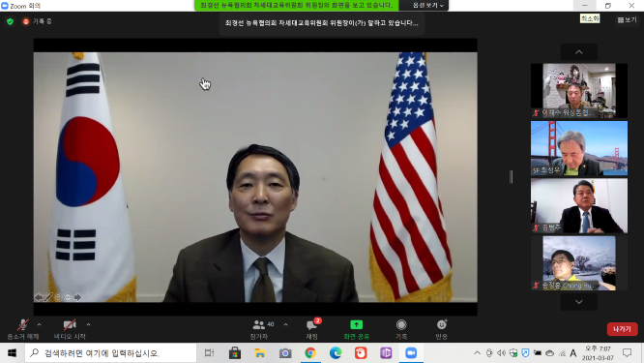Image resolution: width=644 pixels, height=363 pixels.
Task: Open the reactions smiley menu
Action: [x=442, y=329]
